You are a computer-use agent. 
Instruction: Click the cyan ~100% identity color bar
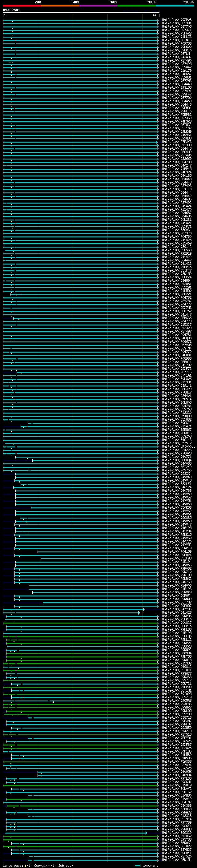[x=175, y=6]
